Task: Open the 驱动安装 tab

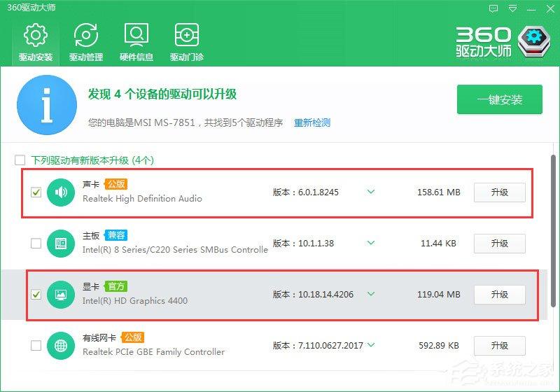Action: click(x=36, y=42)
